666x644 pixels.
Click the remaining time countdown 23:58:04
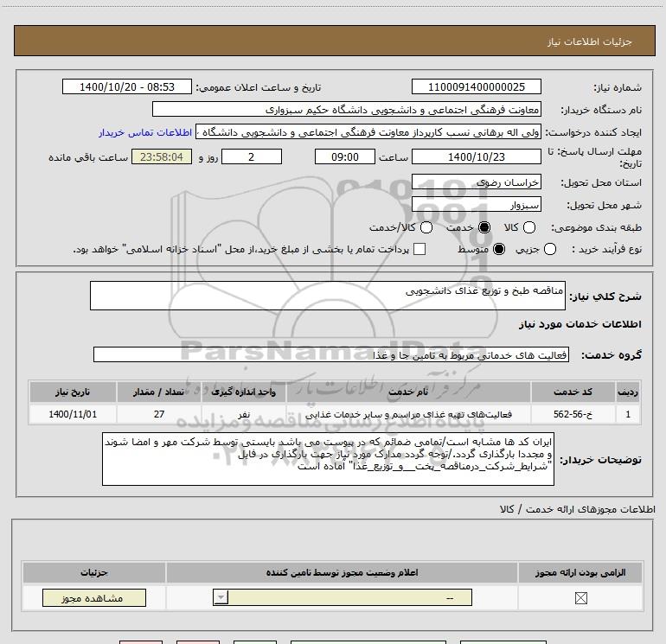(x=162, y=157)
